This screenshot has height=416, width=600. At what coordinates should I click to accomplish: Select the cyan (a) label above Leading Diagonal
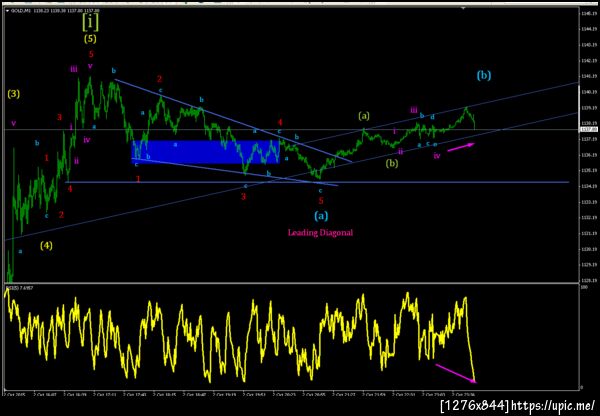(x=321, y=216)
